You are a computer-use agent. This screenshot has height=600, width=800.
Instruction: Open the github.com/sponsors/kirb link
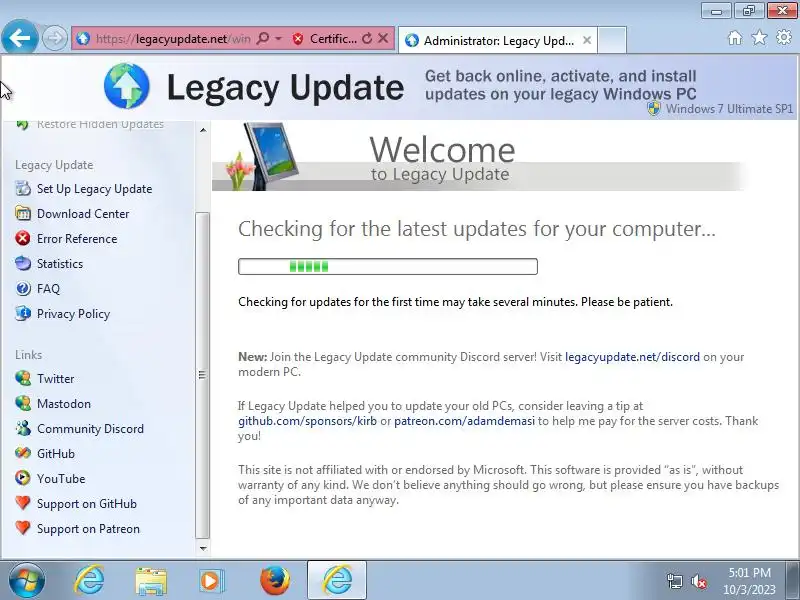pyautogui.click(x=307, y=421)
